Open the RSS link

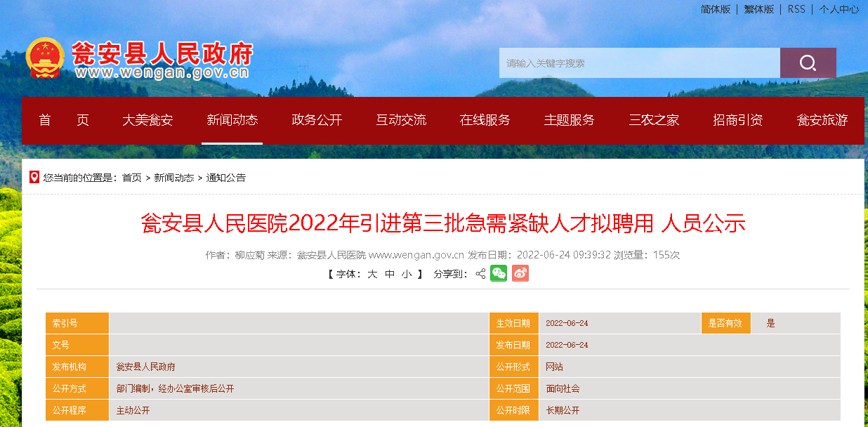796,9
